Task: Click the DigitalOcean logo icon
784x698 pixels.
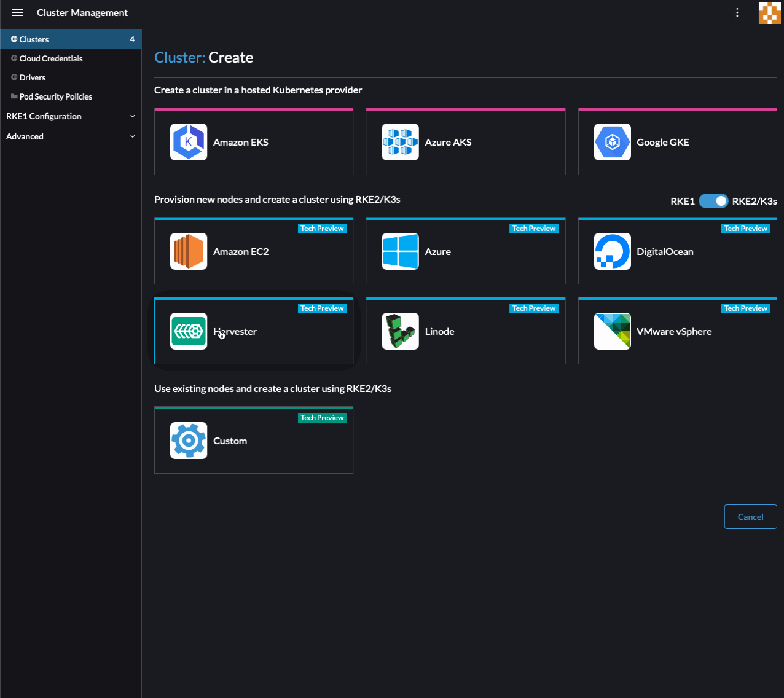Action: [613, 251]
